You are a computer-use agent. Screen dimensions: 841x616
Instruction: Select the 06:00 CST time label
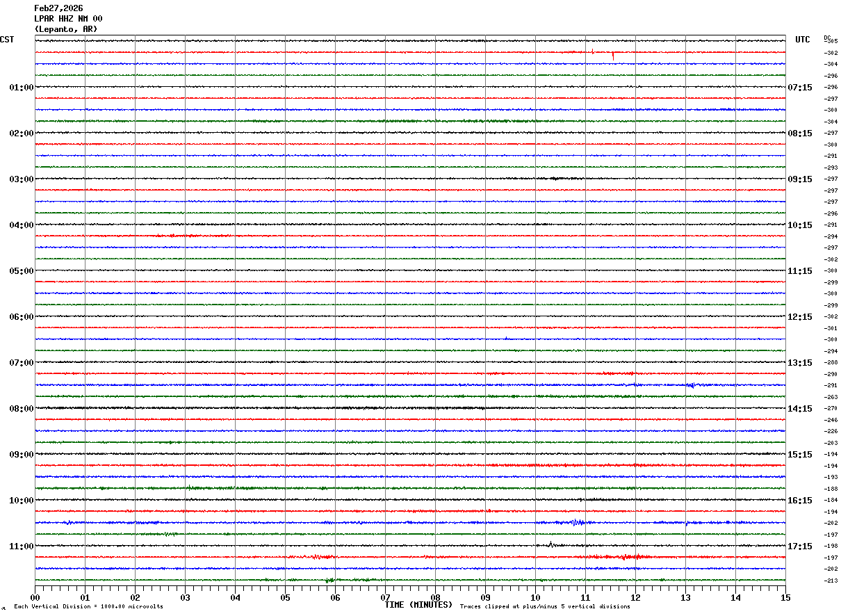[22, 317]
